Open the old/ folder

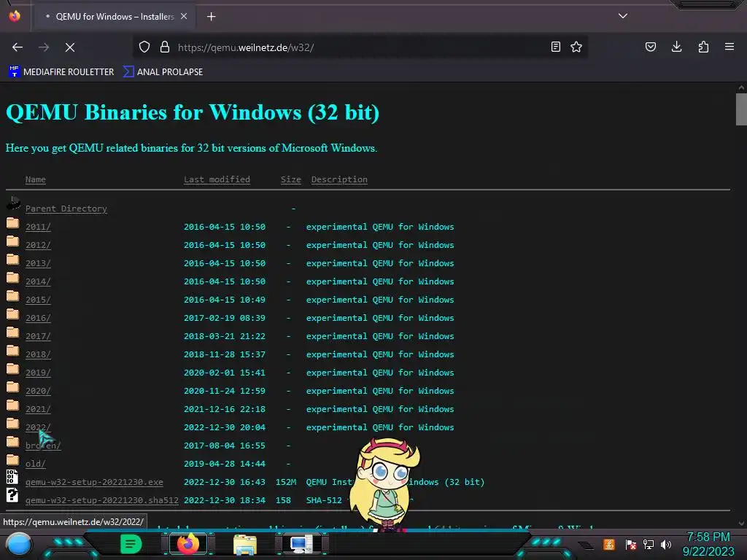[x=36, y=464]
